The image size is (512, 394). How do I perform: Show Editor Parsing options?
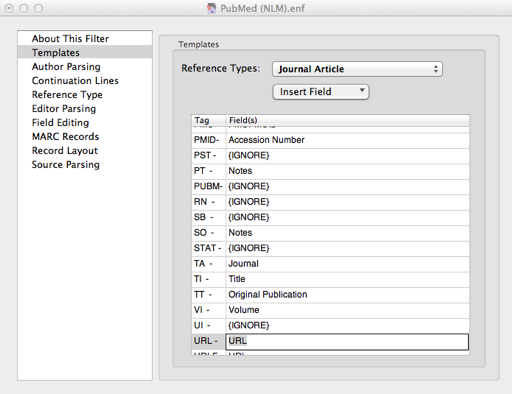[x=85, y=108]
